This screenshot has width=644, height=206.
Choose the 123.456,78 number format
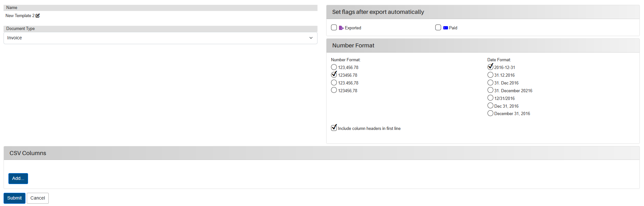coord(334,83)
